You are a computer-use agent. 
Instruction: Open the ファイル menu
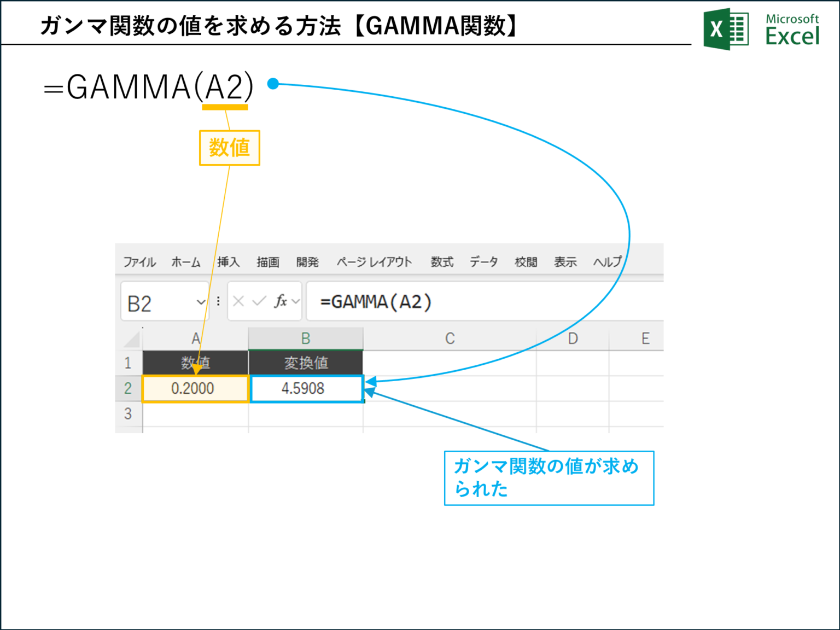(140, 262)
